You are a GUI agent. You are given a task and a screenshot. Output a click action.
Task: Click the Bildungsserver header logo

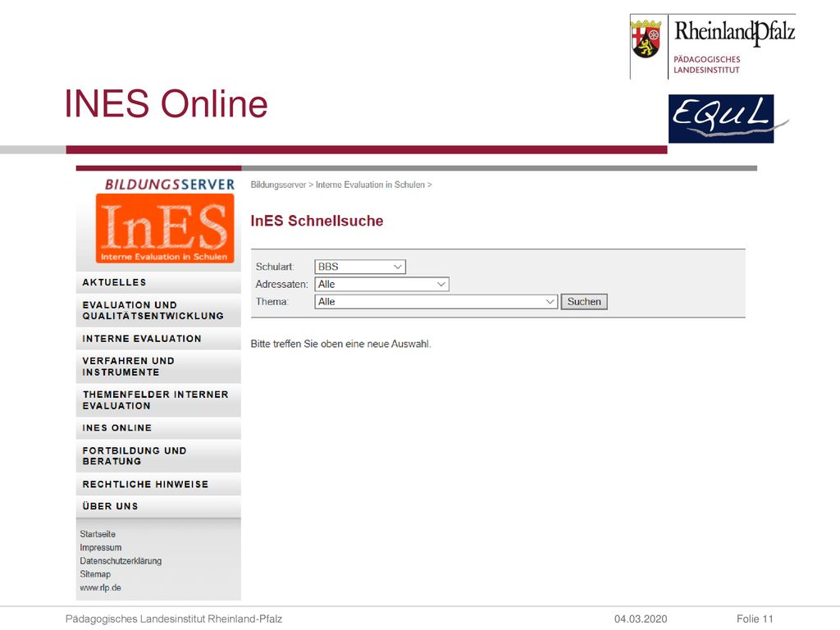[x=169, y=185]
